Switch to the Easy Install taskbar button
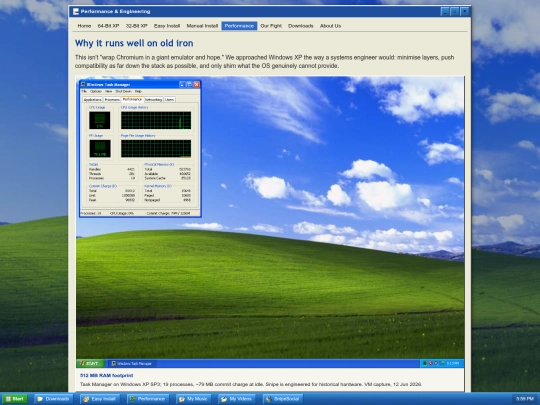Image resolution: width=540 pixels, height=405 pixels. tap(100, 399)
